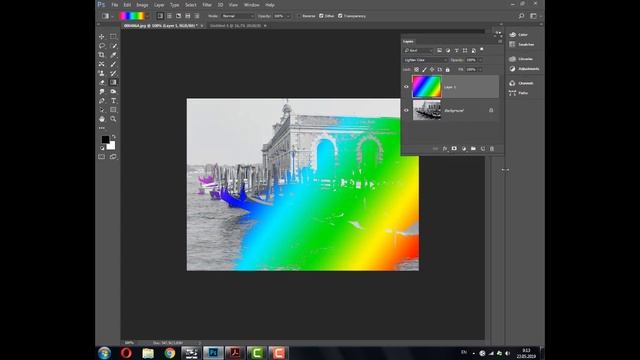Select the Lasso tool
This screenshot has width=640, height=360.
coord(102,46)
